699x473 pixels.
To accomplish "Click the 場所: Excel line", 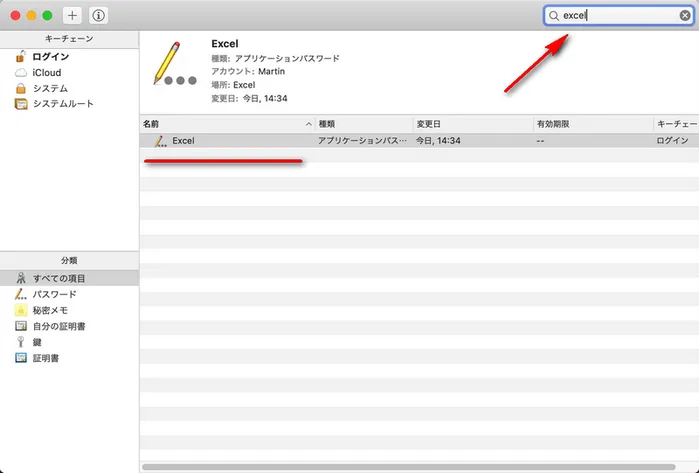I will [x=233, y=85].
